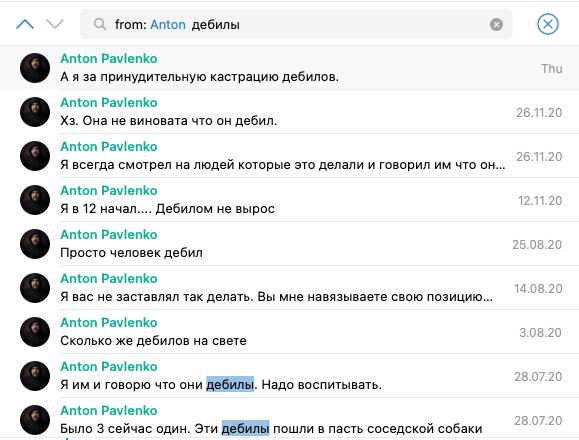This screenshot has width=579, height=440.
Task: Click avatar of 3.08.20 message
Action: coord(35,331)
